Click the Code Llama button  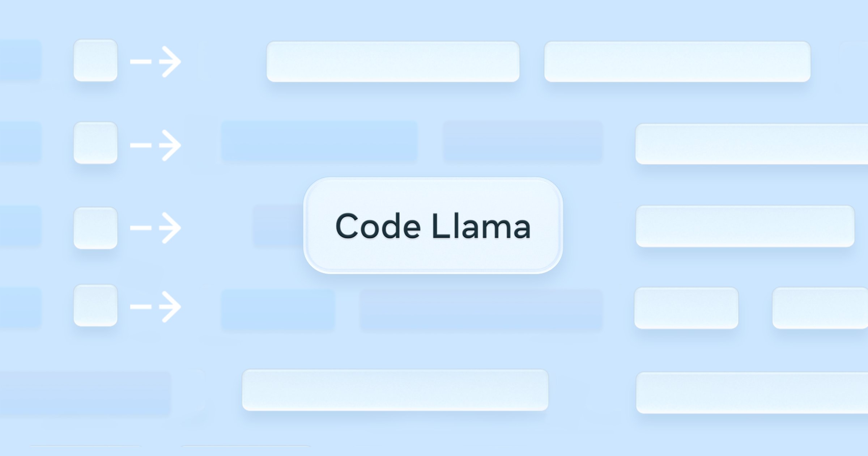point(433,225)
